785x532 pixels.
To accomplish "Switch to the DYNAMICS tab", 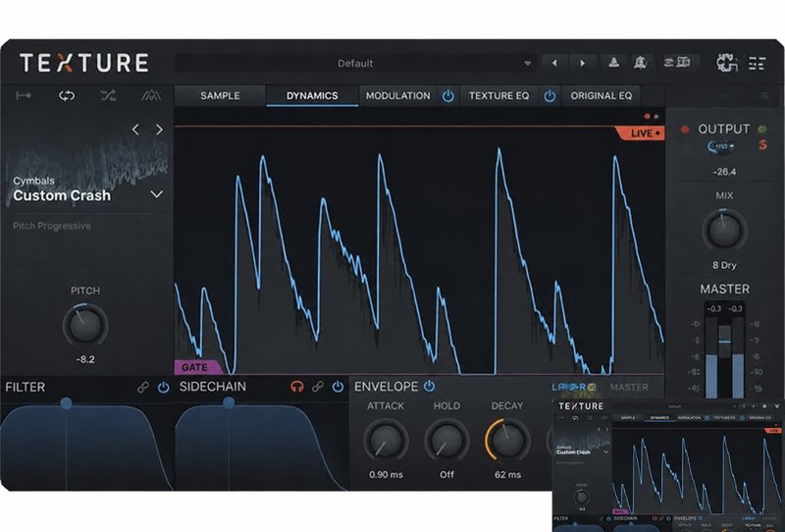I will coord(312,95).
